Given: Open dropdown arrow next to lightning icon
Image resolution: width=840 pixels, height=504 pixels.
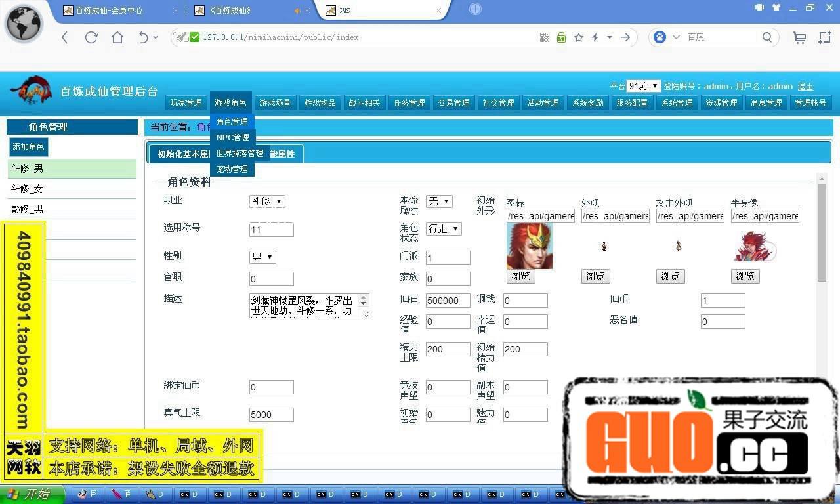Looking at the screenshot, I should coord(609,37).
